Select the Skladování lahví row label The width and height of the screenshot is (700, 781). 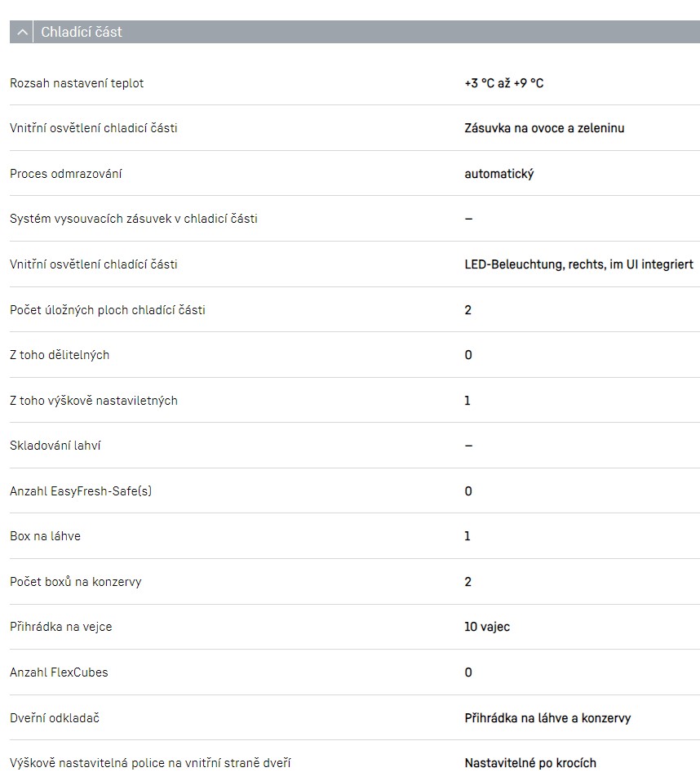55,446
